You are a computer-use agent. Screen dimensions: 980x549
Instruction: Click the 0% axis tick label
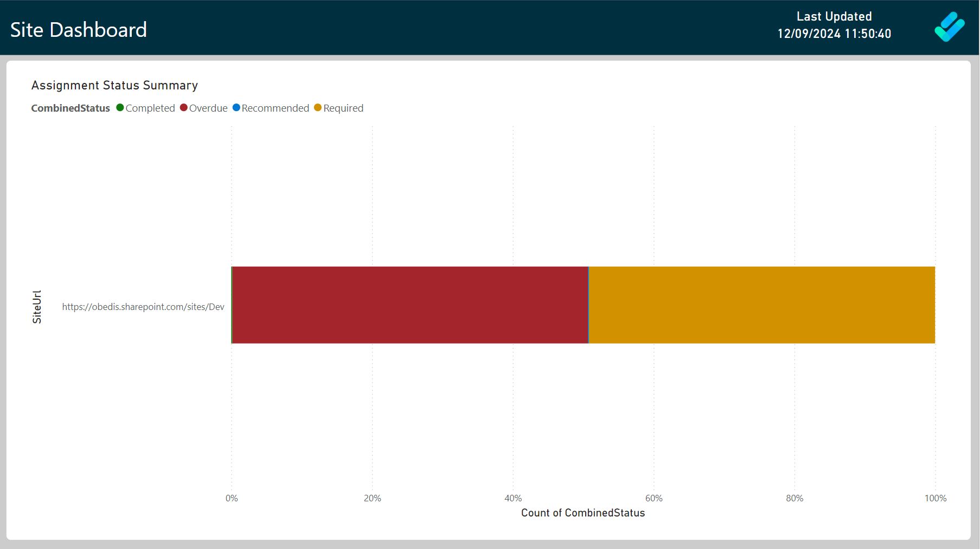[x=232, y=498]
